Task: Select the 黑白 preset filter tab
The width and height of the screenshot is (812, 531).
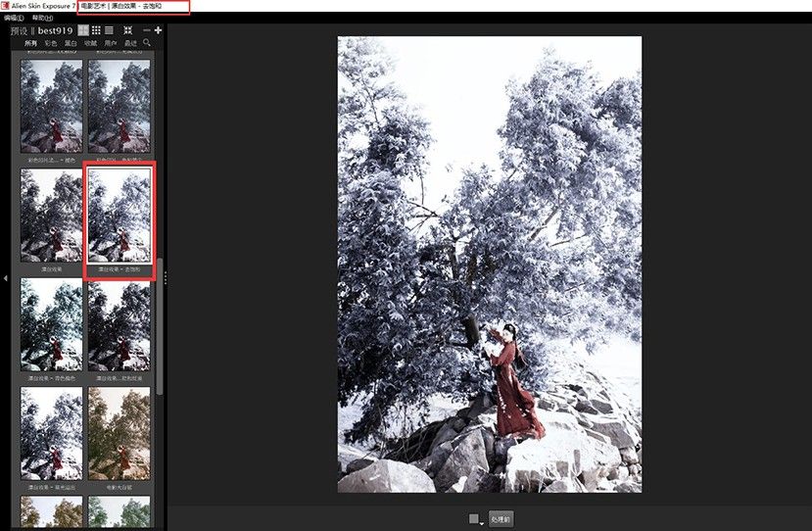Action: [x=71, y=43]
